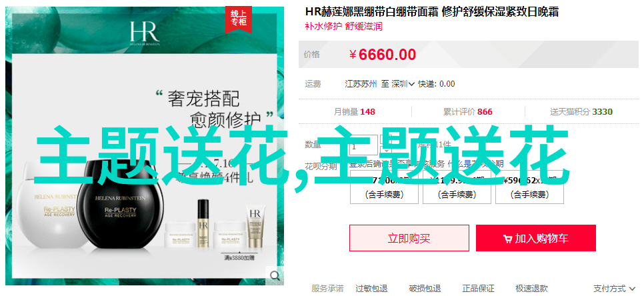Screen dimensions: 644x296
Task: Select the first 花呗分期 installment option
Action: pyautogui.click(x=384, y=188)
